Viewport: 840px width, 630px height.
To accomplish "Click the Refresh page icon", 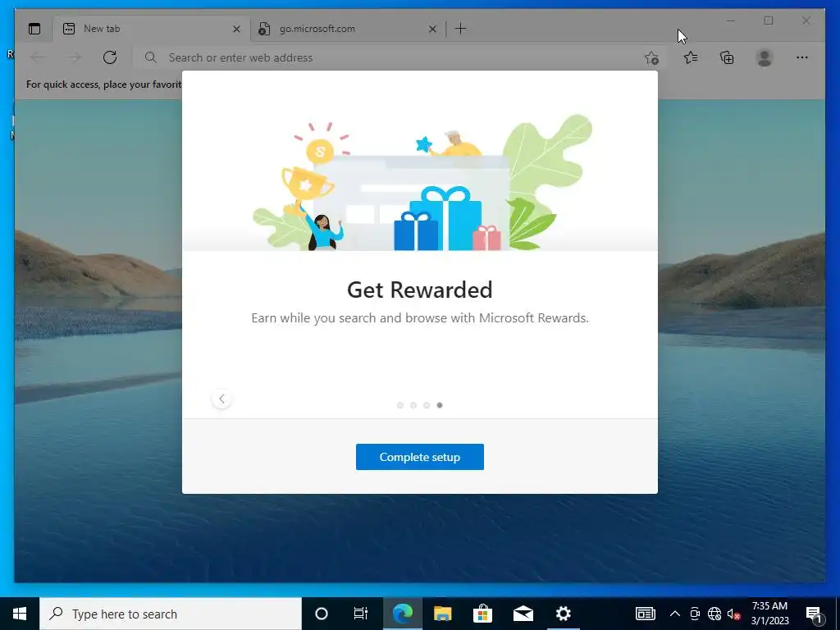I will pos(110,57).
